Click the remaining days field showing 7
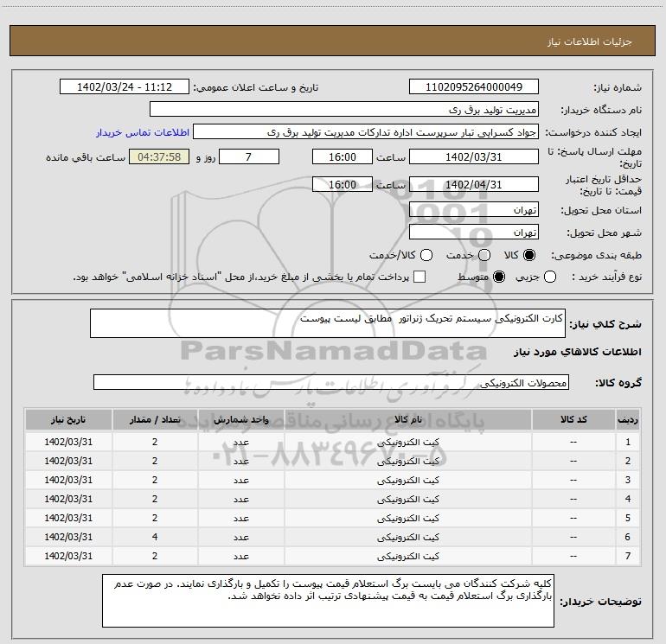 pyautogui.click(x=249, y=156)
